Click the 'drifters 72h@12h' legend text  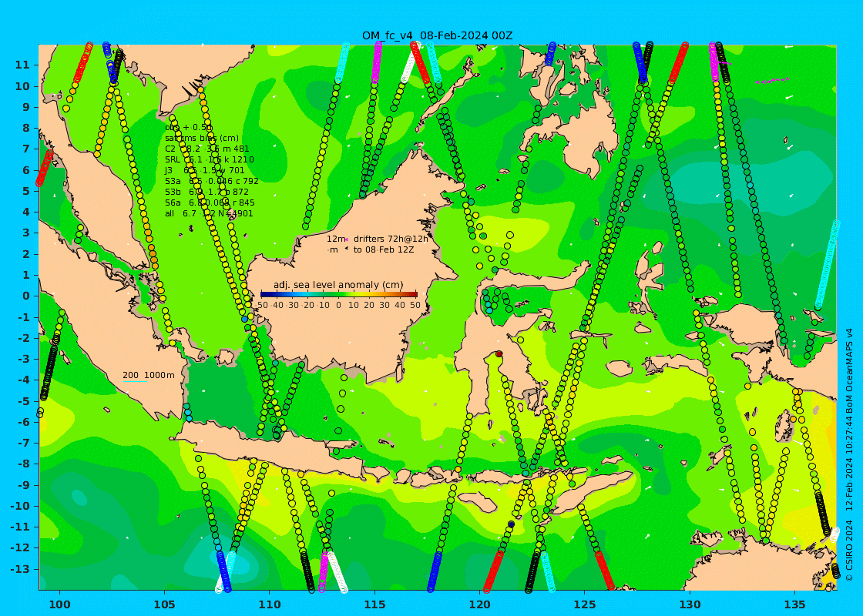(x=391, y=239)
